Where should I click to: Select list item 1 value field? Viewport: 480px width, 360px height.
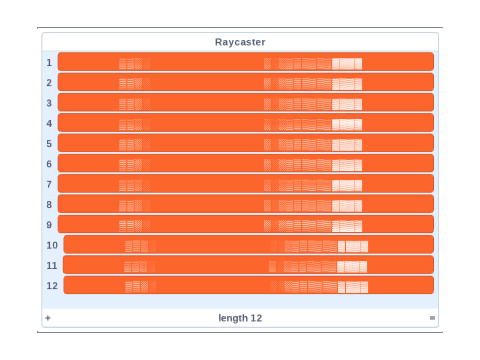click(x=246, y=62)
